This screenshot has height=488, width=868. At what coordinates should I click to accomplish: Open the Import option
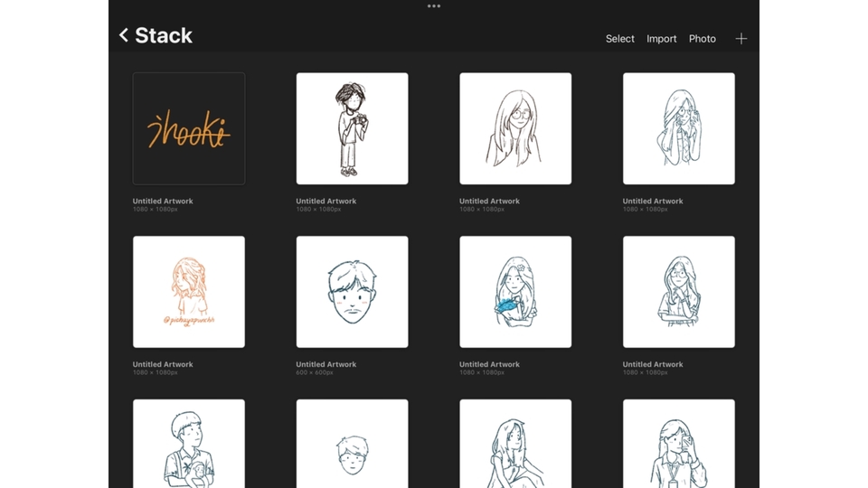point(661,39)
